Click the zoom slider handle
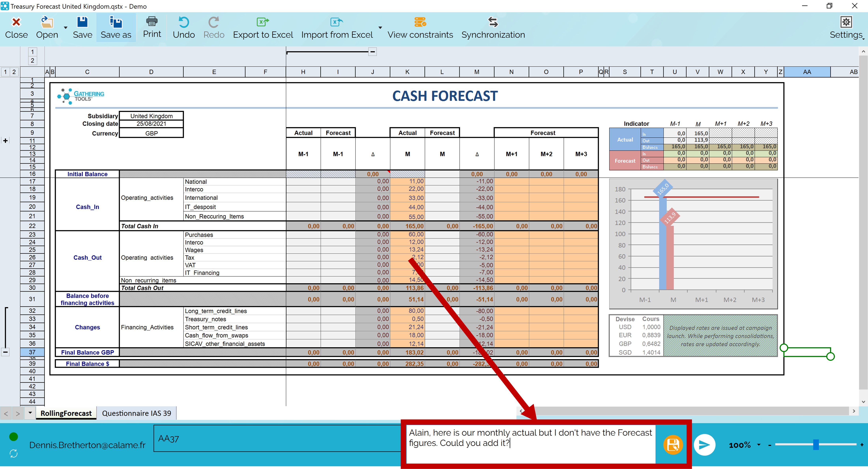Screen dimensions: 868x469 click(x=816, y=444)
